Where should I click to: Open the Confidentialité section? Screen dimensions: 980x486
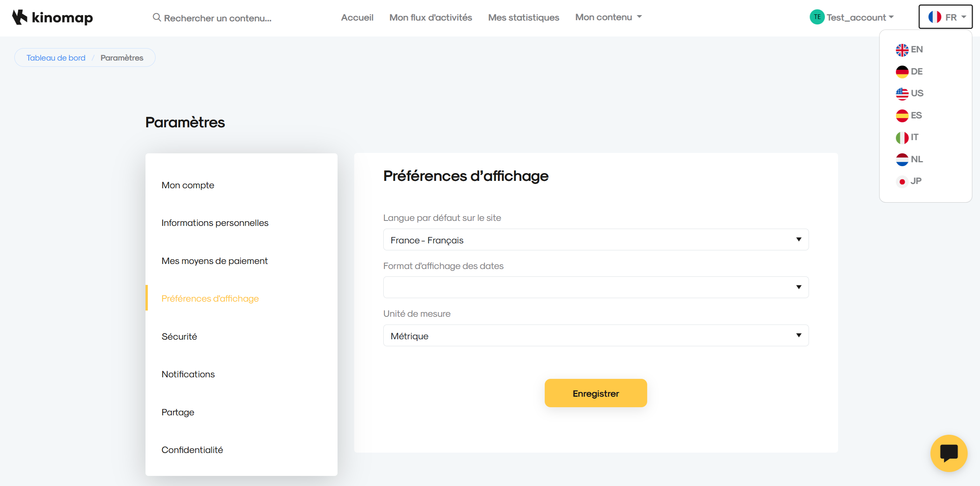(192, 450)
